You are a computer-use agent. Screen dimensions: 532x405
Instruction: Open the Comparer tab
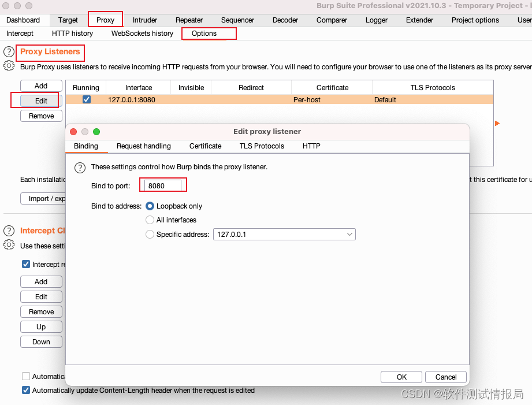[x=332, y=20]
